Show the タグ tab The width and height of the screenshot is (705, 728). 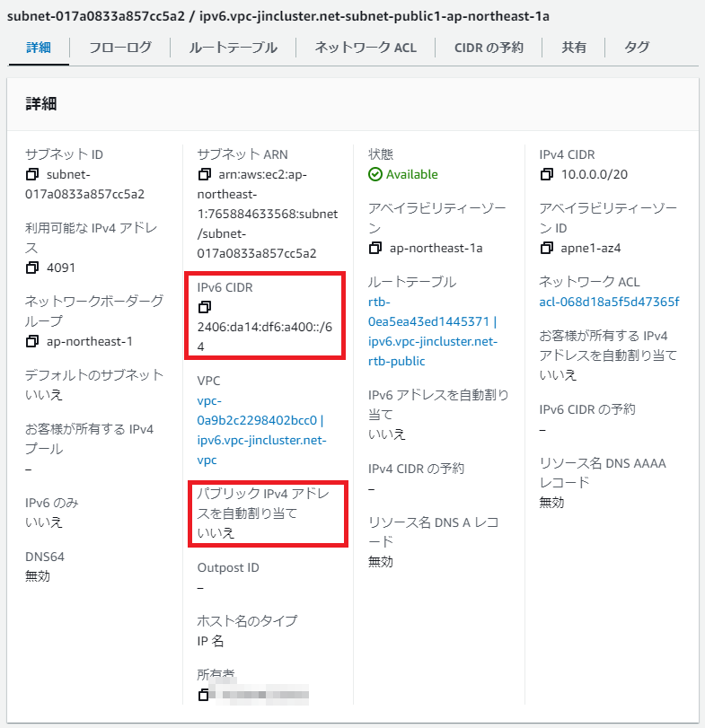(636, 48)
